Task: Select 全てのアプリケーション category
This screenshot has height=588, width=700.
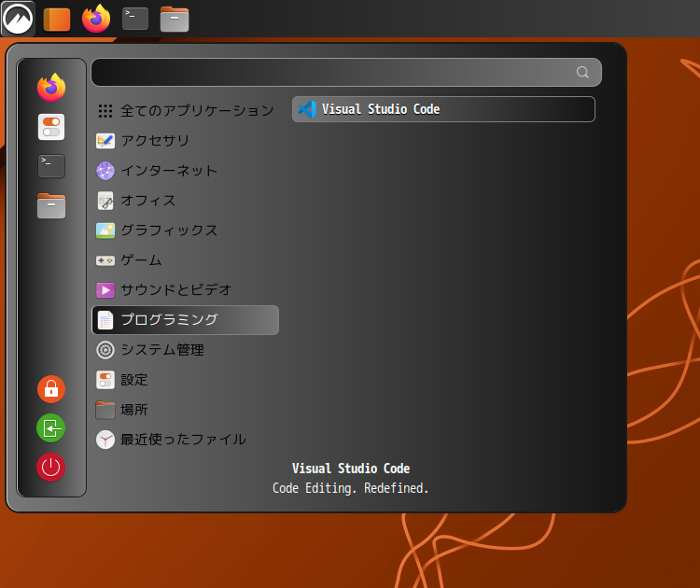Action: tap(186, 111)
